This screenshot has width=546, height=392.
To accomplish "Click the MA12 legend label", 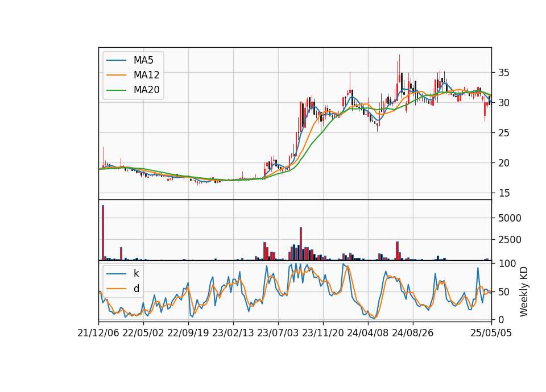I will 146,75.
